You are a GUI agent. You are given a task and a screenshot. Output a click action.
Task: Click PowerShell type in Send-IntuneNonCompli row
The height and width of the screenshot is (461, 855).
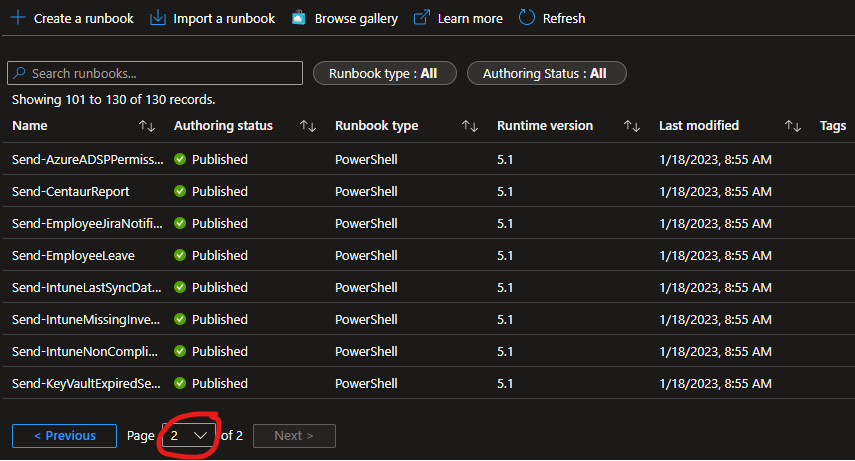coord(366,351)
